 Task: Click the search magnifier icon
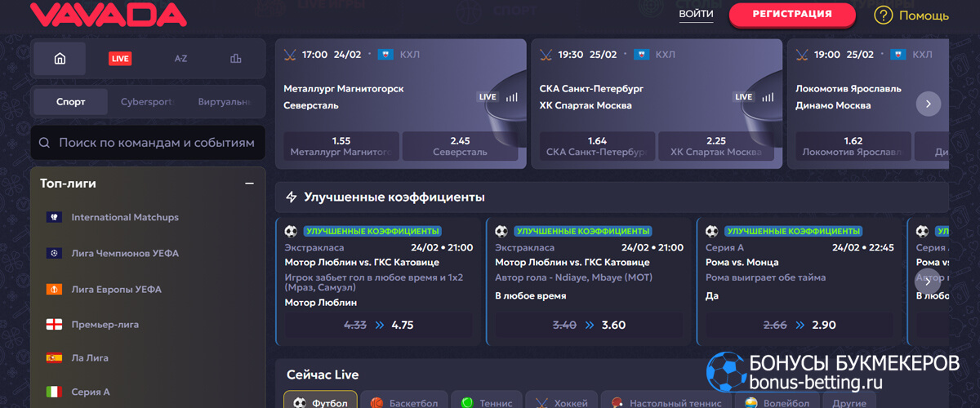44,142
